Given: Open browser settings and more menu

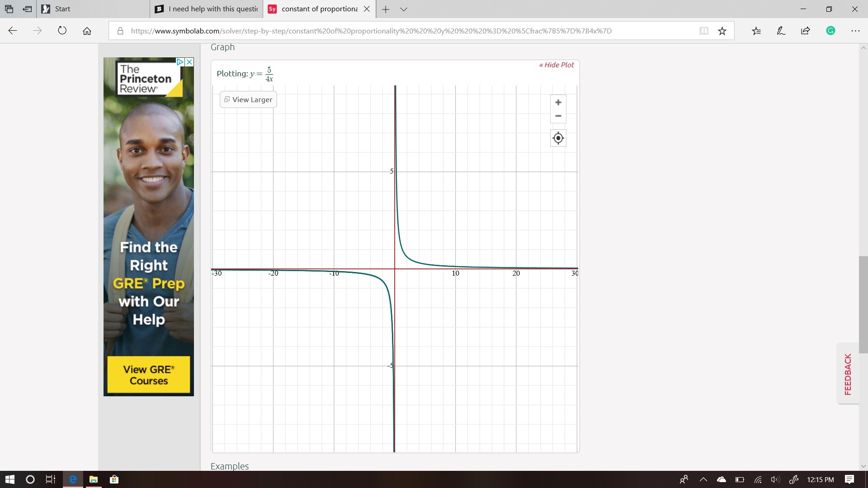Looking at the screenshot, I should click(x=855, y=31).
